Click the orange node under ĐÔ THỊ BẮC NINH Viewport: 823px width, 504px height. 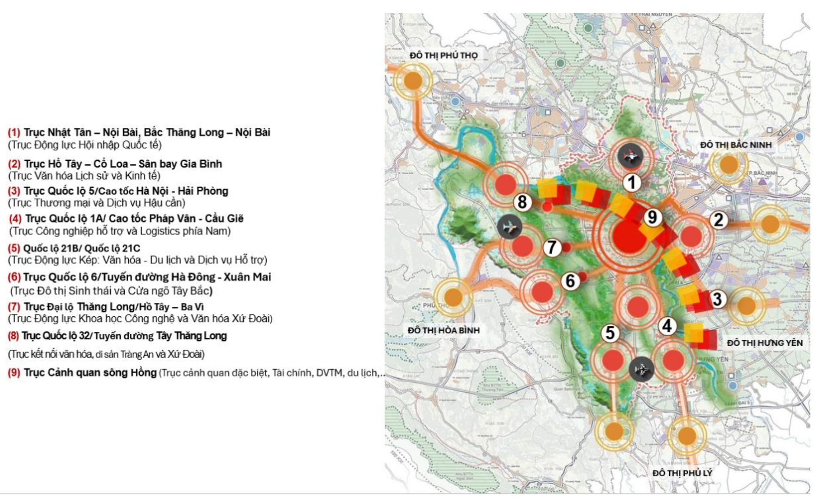tap(729, 165)
